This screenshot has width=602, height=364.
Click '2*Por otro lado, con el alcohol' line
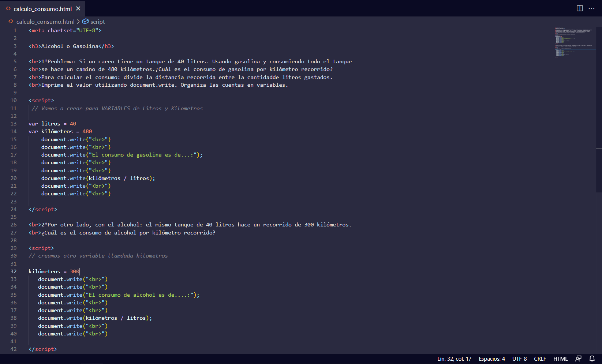click(190, 225)
